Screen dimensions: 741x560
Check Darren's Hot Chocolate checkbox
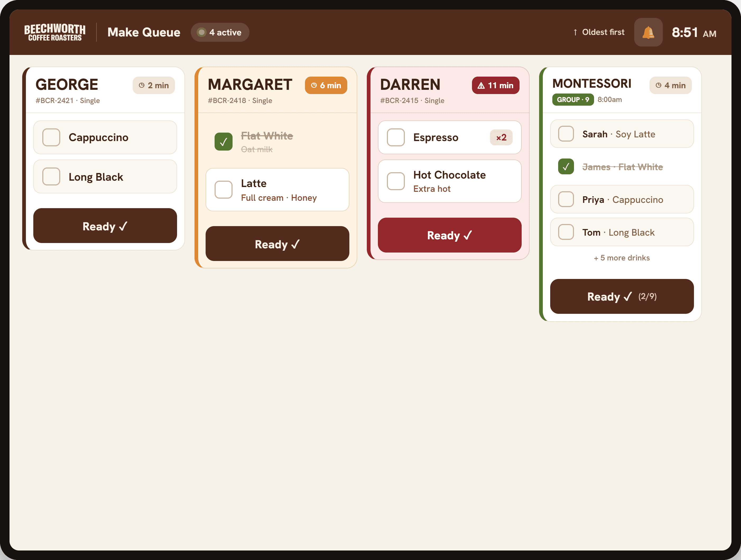[396, 181]
